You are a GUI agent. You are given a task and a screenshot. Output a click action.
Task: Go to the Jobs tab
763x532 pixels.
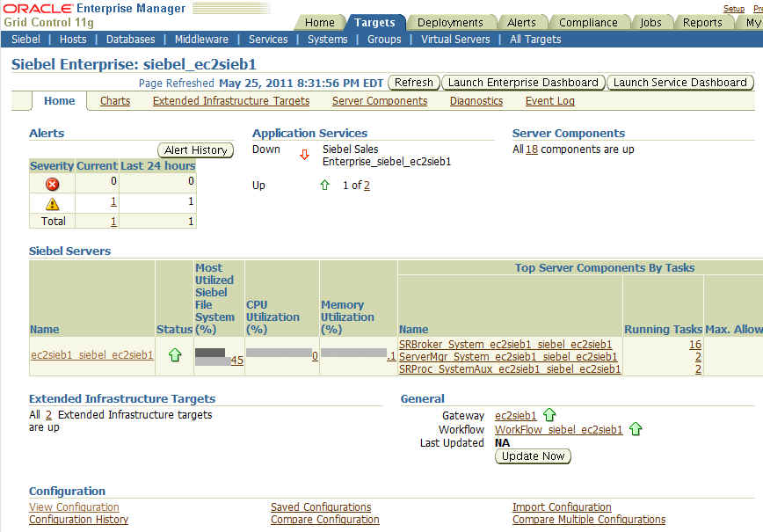[x=650, y=22]
